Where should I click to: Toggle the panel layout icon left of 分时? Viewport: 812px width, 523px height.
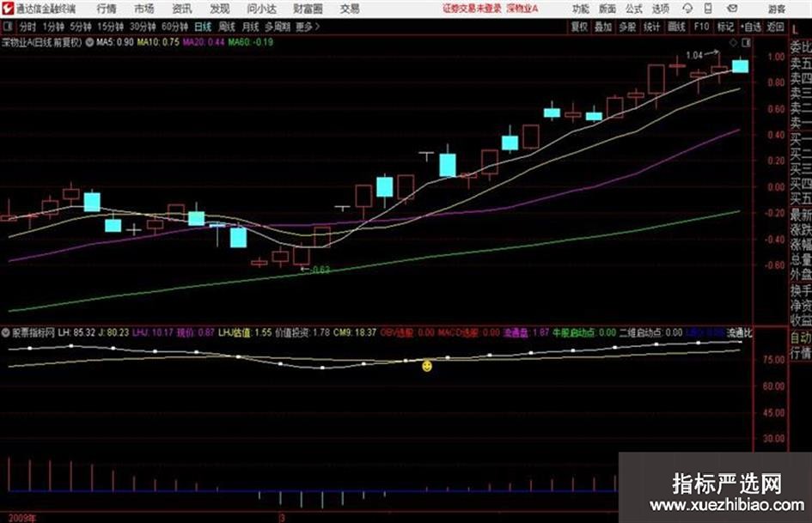[8, 27]
